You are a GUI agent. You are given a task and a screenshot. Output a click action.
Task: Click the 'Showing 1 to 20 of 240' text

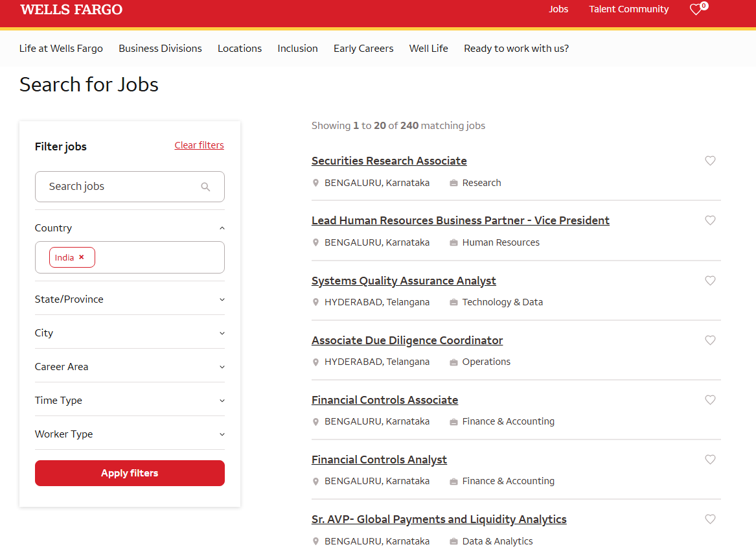(x=398, y=126)
